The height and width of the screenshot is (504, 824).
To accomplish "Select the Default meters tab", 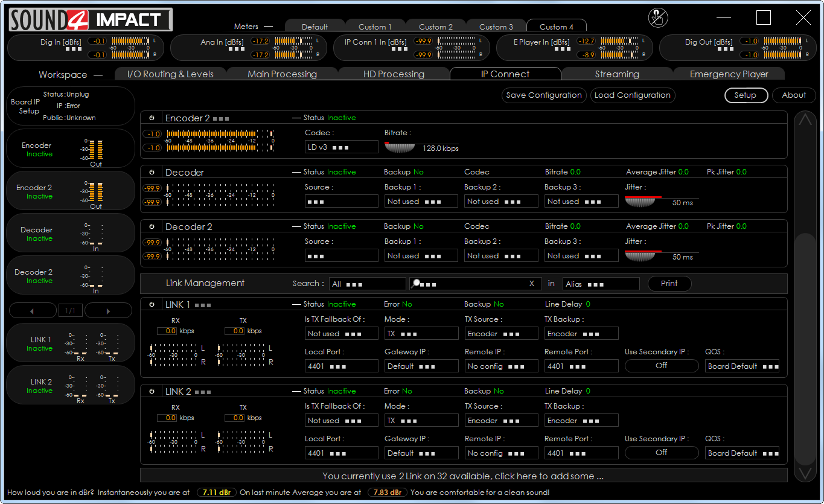I will click(x=315, y=27).
